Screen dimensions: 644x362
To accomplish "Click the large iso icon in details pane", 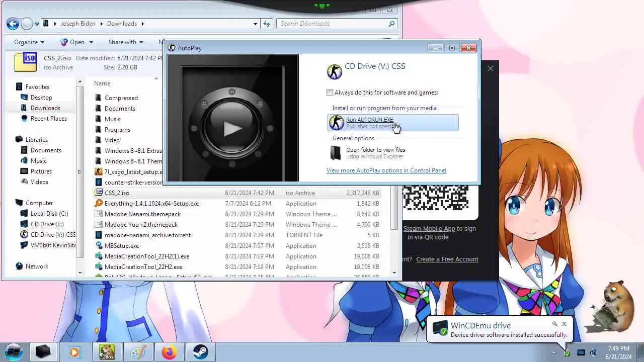I will tap(25, 62).
